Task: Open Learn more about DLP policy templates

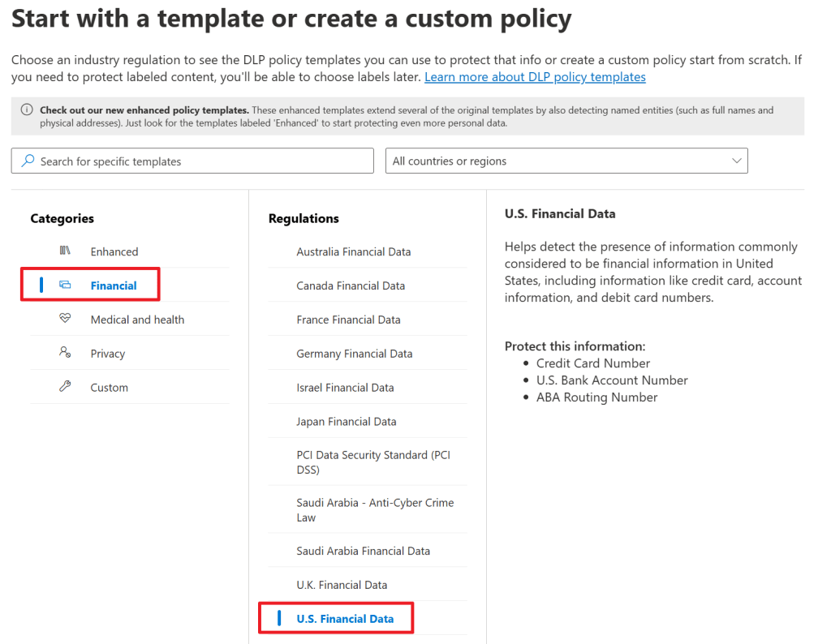Action: pos(535,77)
